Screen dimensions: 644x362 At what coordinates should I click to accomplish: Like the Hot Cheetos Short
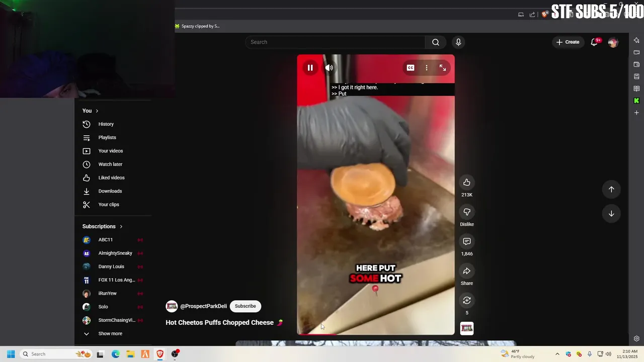pyautogui.click(x=467, y=183)
